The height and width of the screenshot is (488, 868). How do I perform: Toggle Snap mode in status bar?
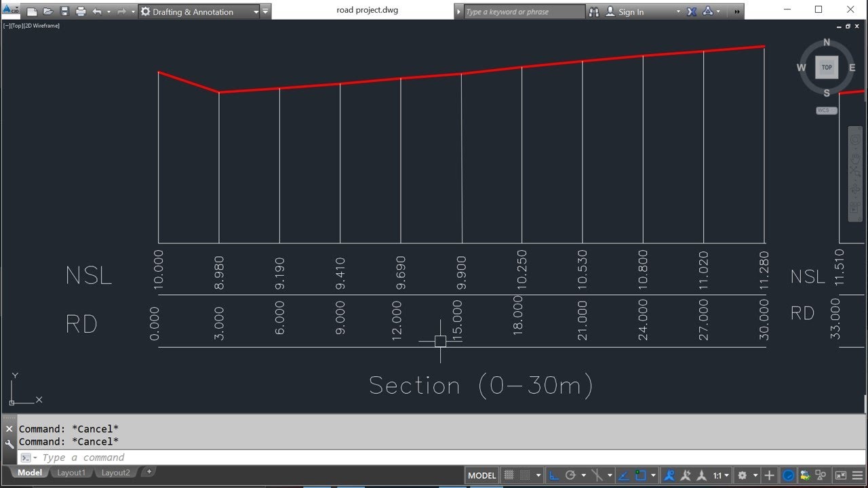click(525, 476)
